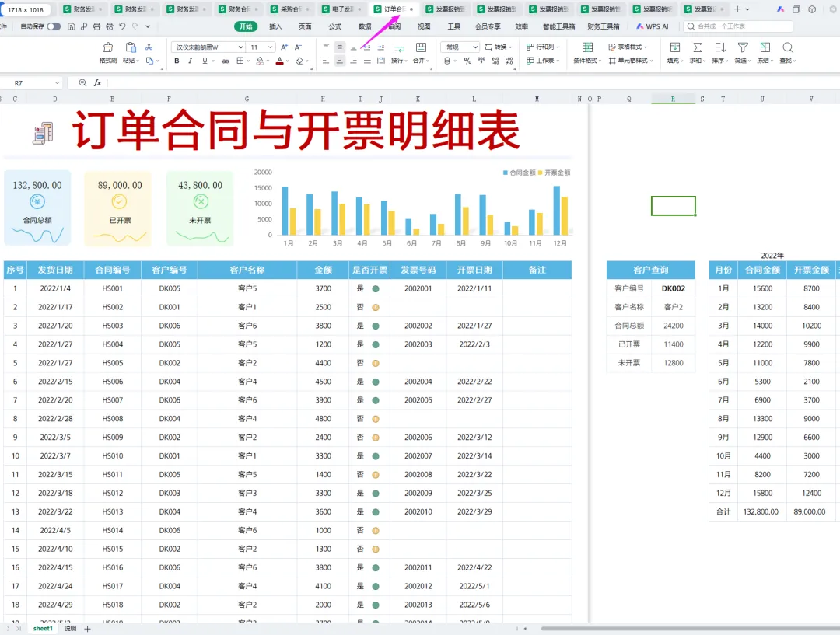Open the 单元格样式 (cell style) dropdown
Screen dimensions: 840x635
[631, 61]
